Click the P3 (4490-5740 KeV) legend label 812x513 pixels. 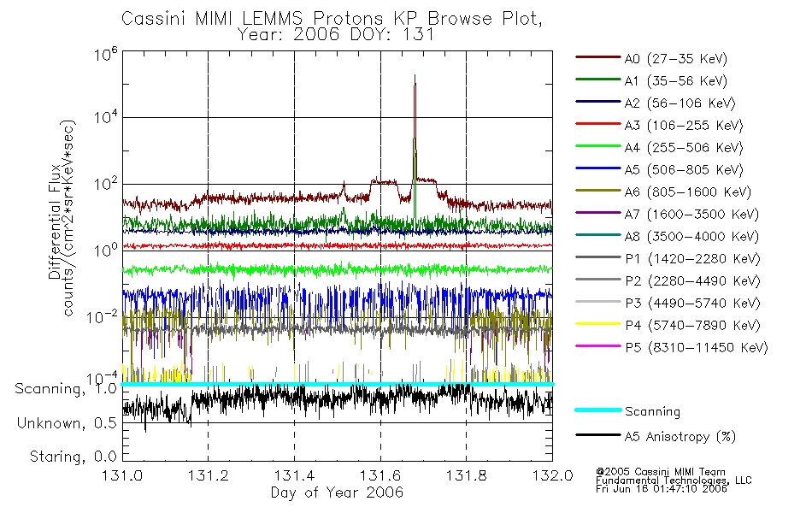pos(693,304)
